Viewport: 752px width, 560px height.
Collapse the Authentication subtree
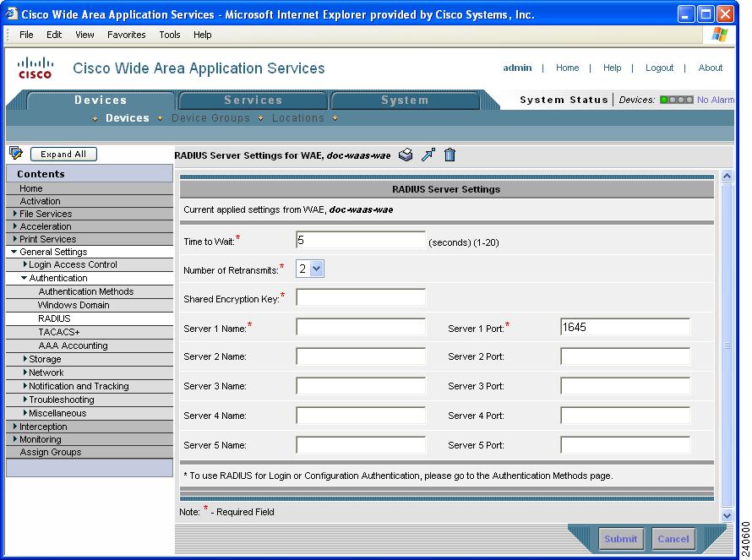pos(24,278)
